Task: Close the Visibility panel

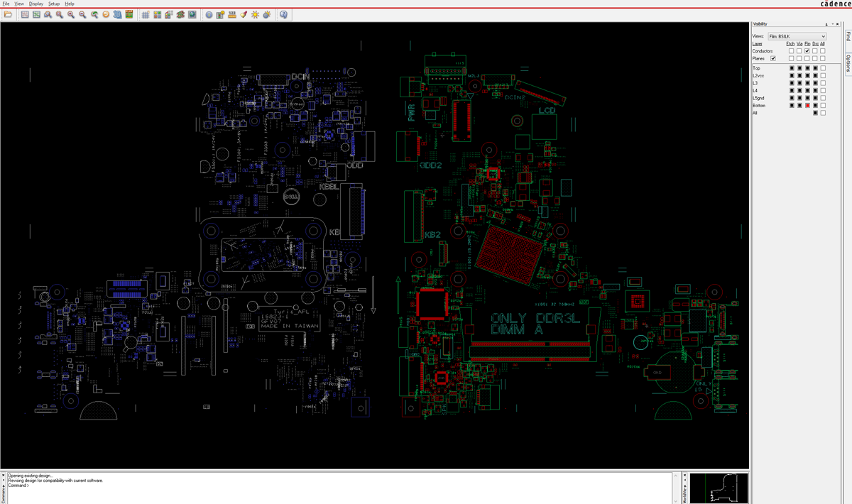Action: [x=838, y=24]
